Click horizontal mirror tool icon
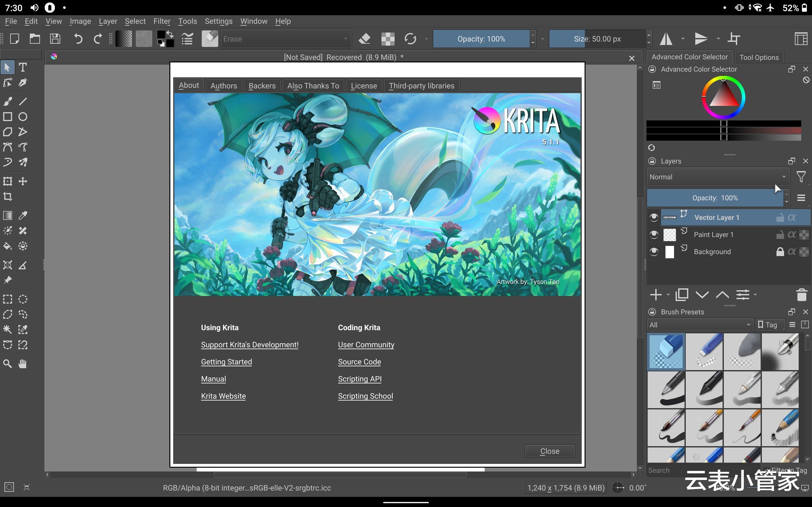Image resolution: width=812 pixels, height=507 pixels. pyautogui.click(x=666, y=39)
